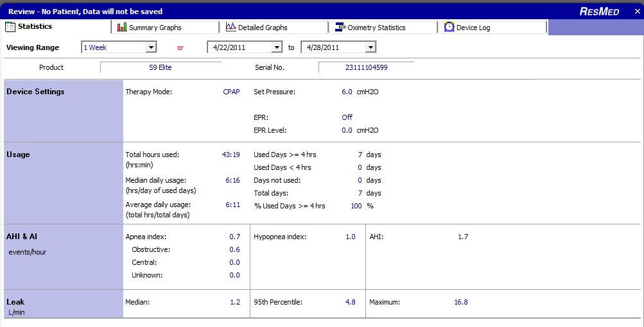Click the AHI 1.7 value
The width and height of the screenshot is (644, 327).
click(x=463, y=237)
